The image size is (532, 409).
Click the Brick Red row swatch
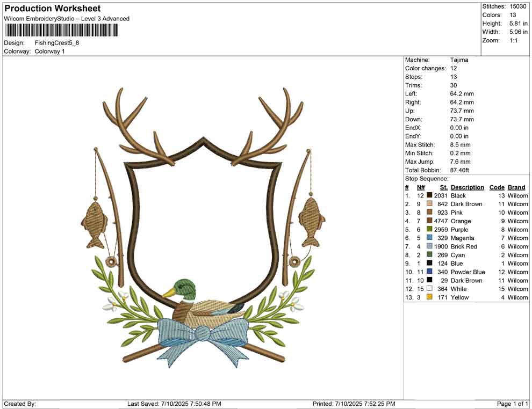(x=429, y=246)
